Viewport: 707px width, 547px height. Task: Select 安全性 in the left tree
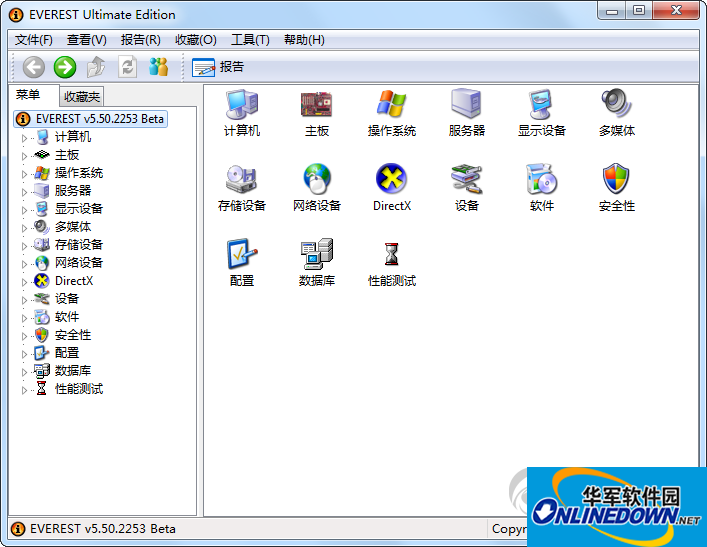pyautogui.click(x=73, y=335)
